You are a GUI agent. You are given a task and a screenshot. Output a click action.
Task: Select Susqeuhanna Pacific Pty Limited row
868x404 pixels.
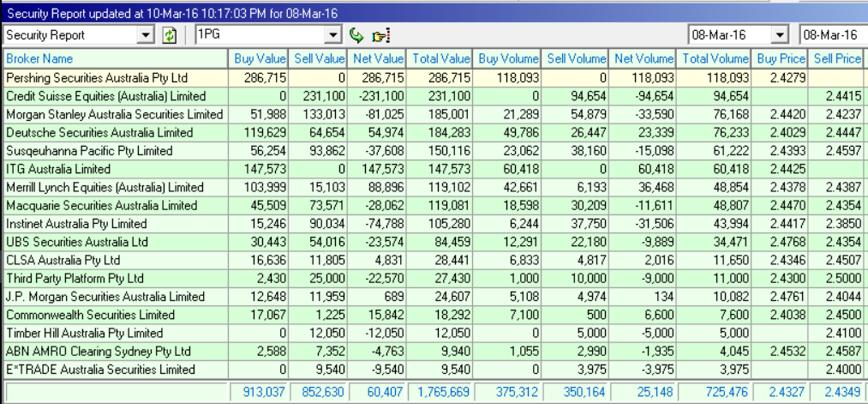(434, 151)
